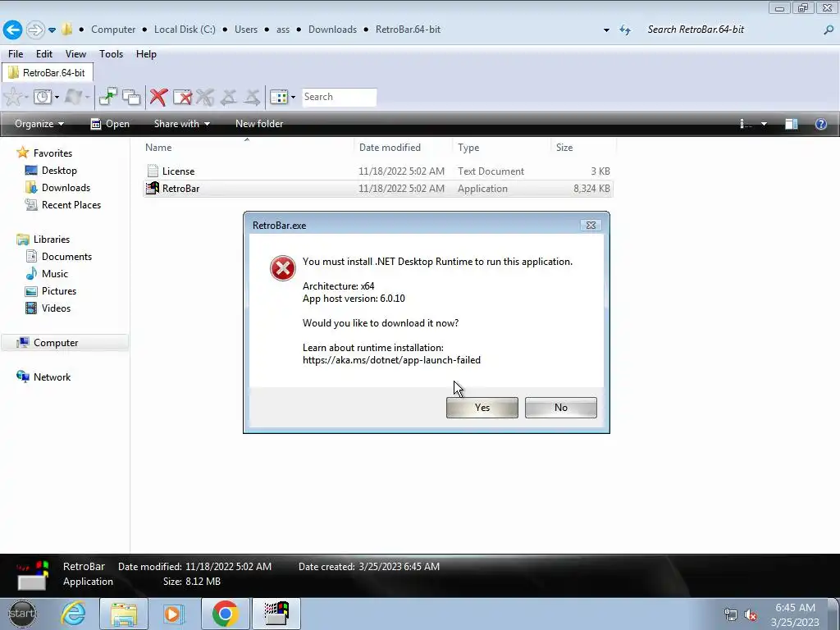Click the folder icon in the address bar
Screen dimensions: 840x630
pos(66,29)
